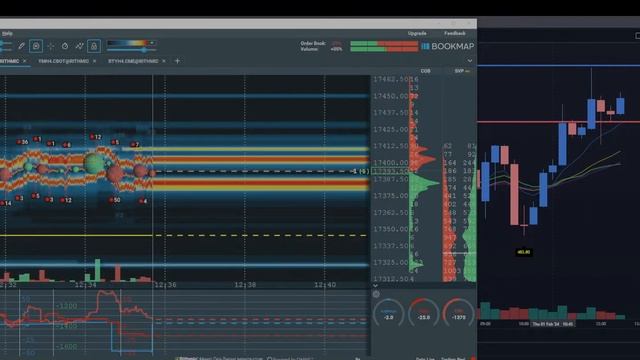Click the 12:40 time axis label
640x360 pixels.
pyautogui.click(x=325, y=285)
